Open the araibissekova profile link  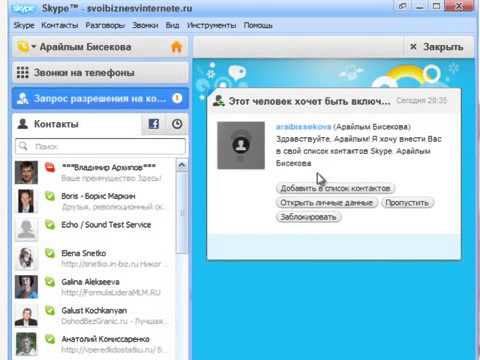pos(303,127)
